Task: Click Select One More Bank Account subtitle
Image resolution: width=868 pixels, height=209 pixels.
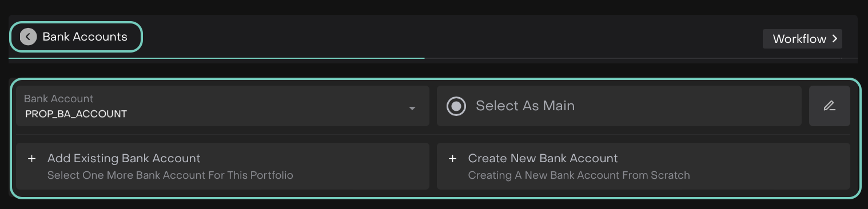Action: tap(170, 175)
